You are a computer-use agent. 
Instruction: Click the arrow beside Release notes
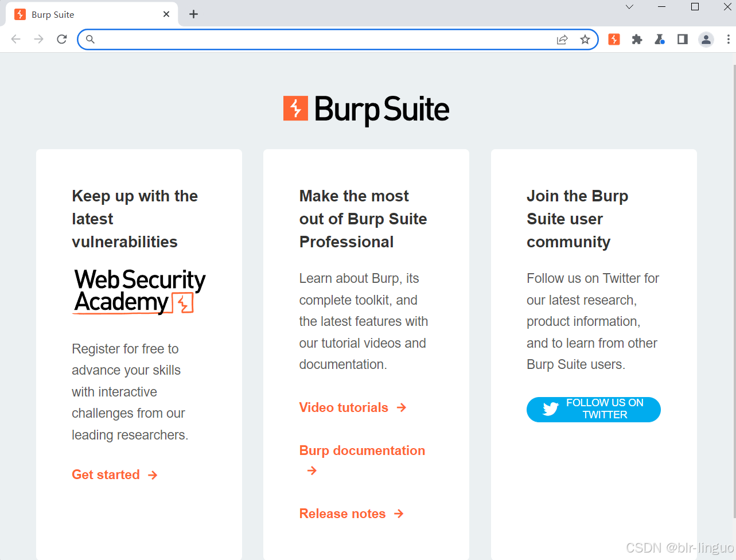(399, 514)
